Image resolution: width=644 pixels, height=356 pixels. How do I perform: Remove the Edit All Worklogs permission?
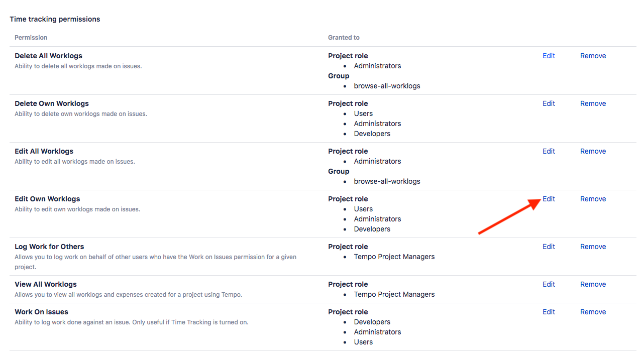point(593,151)
